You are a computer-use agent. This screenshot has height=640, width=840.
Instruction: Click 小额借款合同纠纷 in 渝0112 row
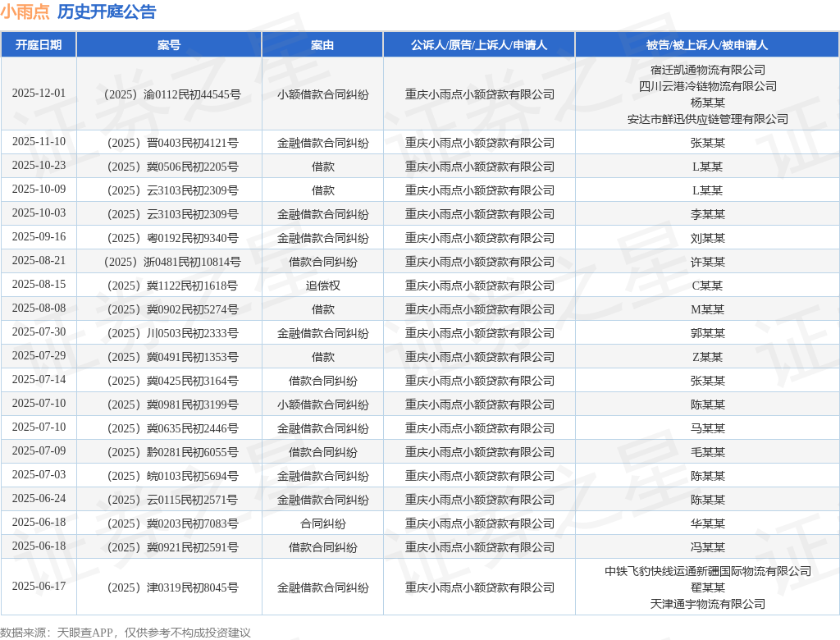(x=322, y=95)
